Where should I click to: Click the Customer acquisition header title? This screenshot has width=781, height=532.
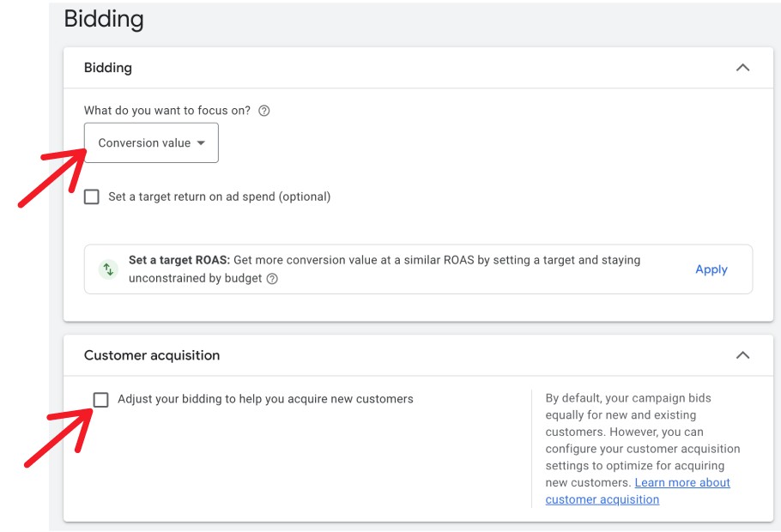[152, 355]
